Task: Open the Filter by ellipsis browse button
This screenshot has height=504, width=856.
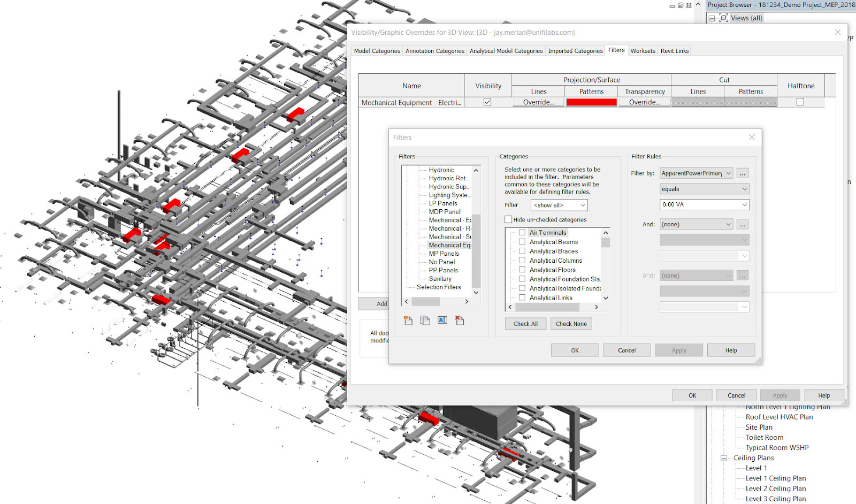Action: (743, 173)
